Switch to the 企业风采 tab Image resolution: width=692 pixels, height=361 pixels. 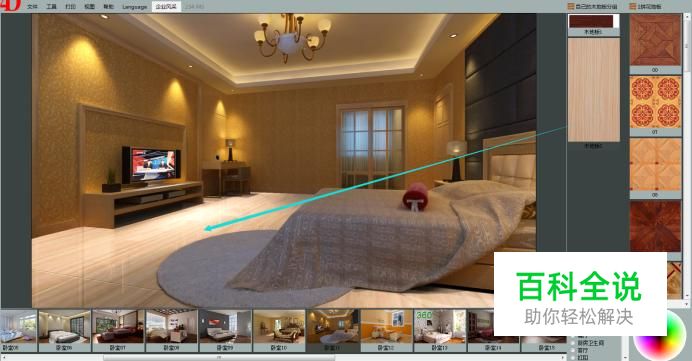166,7
